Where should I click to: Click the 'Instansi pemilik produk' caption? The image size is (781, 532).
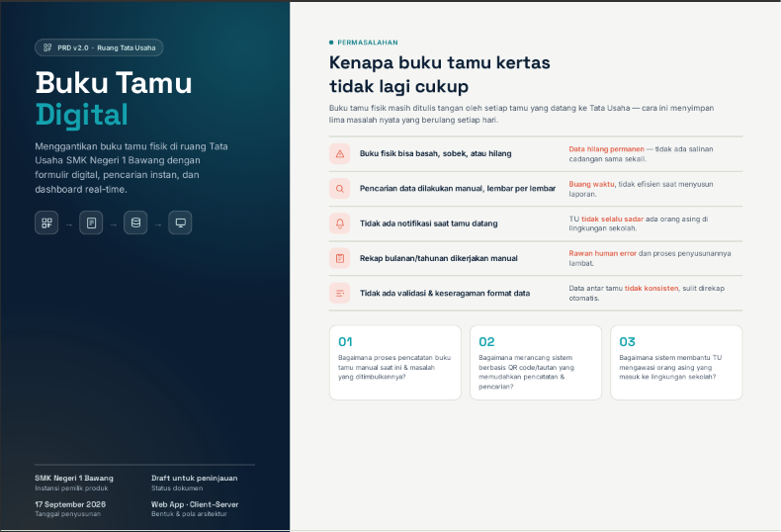pyautogui.click(x=71, y=488)
